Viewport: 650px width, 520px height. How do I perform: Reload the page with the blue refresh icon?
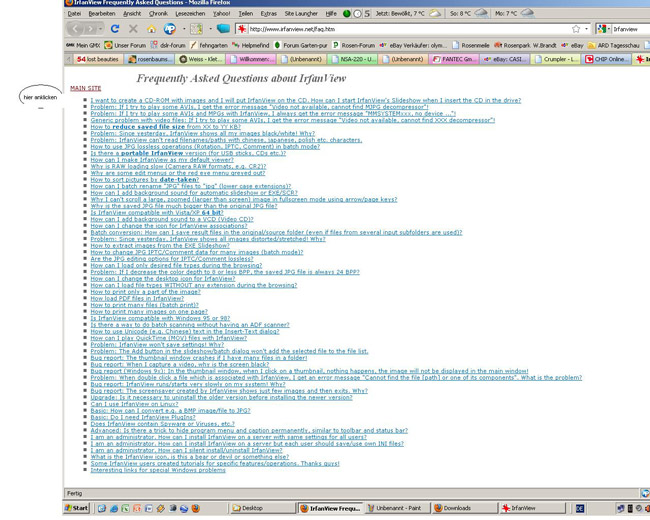click(x=115, y=29)
